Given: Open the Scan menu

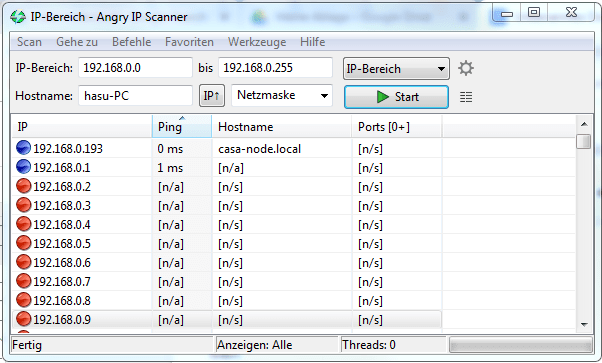Looking at the screenshot, I should tap(29, 42).
